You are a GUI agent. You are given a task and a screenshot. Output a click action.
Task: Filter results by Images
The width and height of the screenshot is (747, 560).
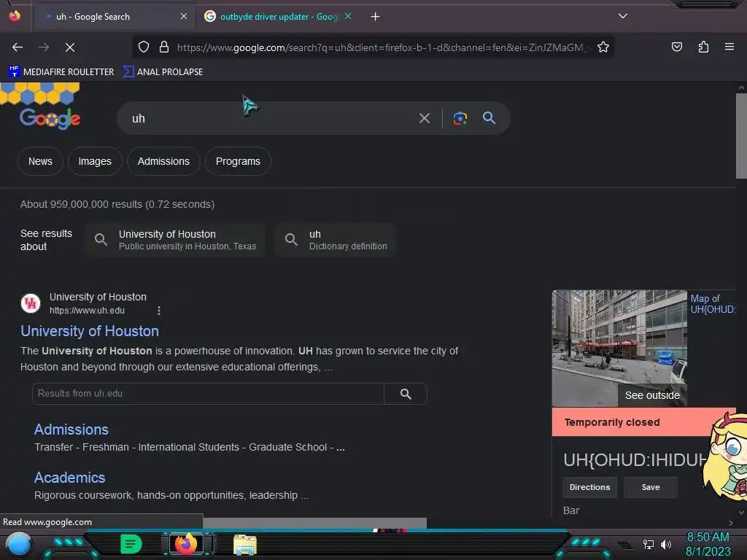pos(95,161)
